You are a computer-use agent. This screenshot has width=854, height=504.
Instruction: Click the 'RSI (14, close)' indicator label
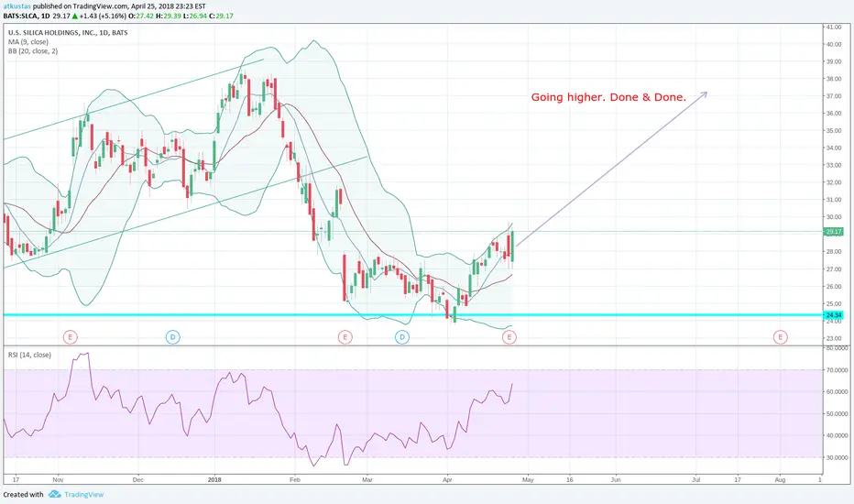(x=29, y=355)
